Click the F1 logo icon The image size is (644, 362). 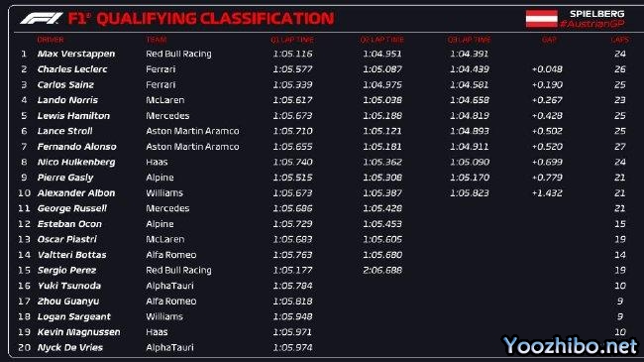click(42, 19)
